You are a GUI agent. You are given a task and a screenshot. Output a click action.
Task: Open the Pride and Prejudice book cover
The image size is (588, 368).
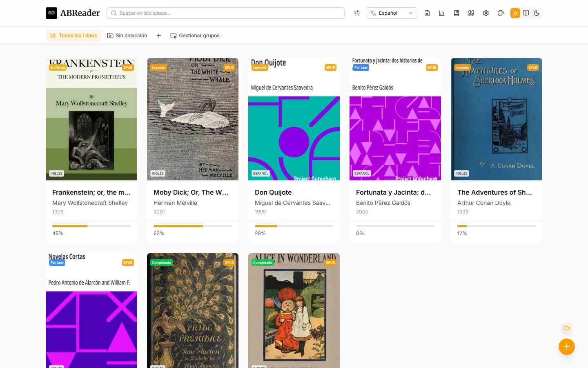[193, 310]
